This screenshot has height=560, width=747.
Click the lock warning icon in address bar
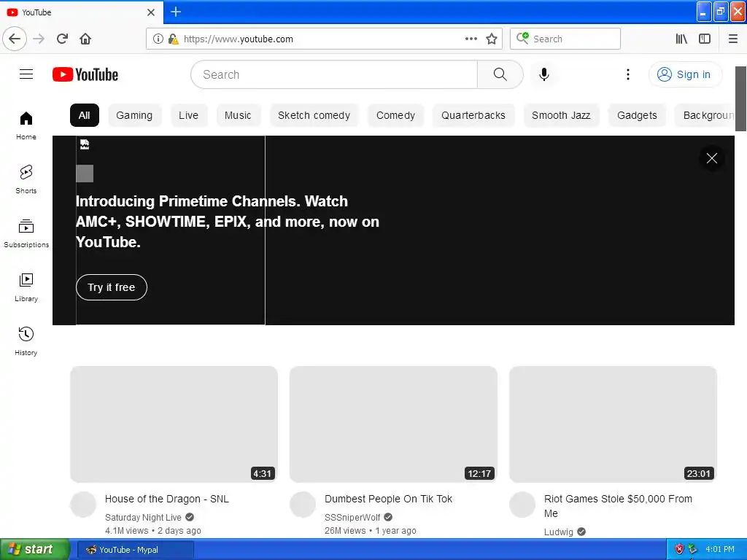[x=173, y=39]
